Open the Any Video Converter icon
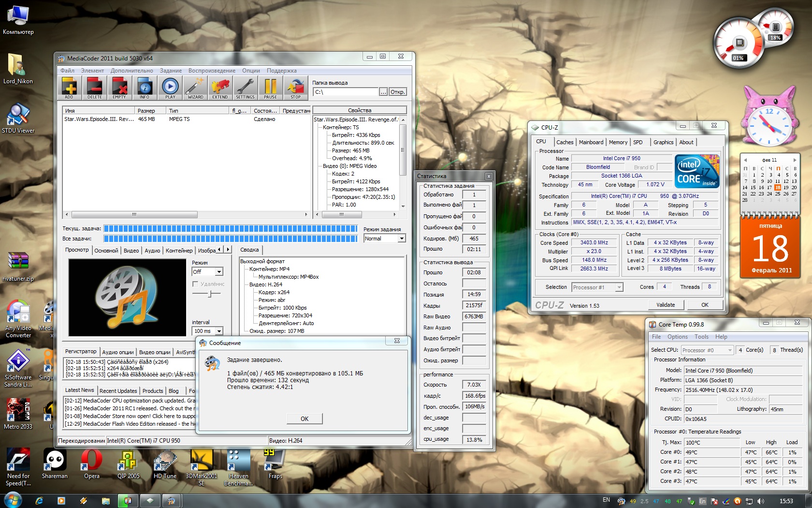The image size is (812, 508). 18,318
